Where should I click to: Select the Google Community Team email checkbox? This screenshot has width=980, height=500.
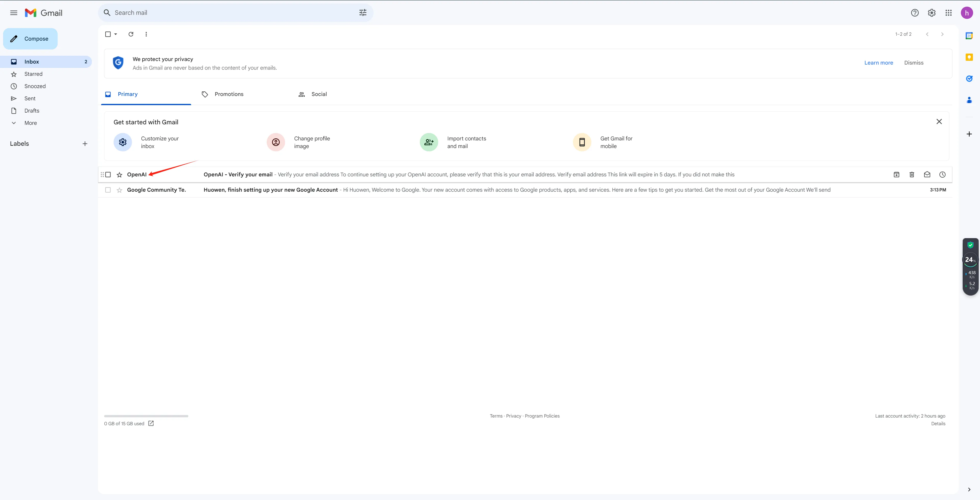pyautogui.click(x=108, y=190)
